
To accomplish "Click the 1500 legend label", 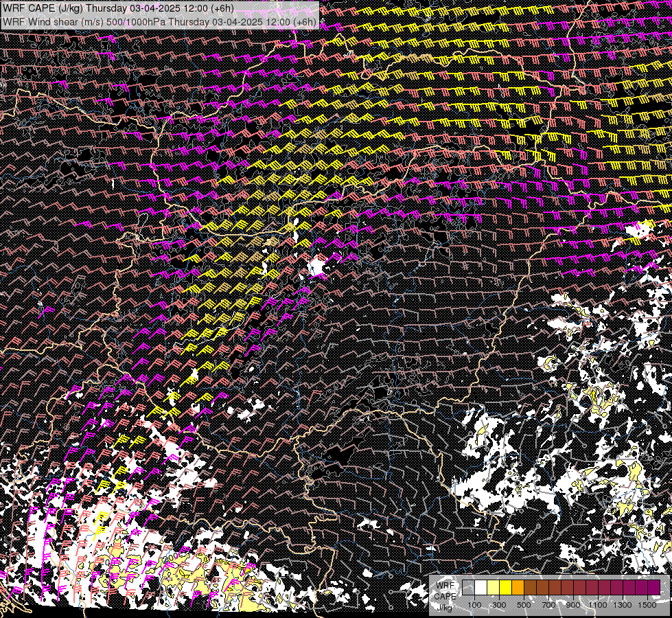I will [x=647, y=605].
